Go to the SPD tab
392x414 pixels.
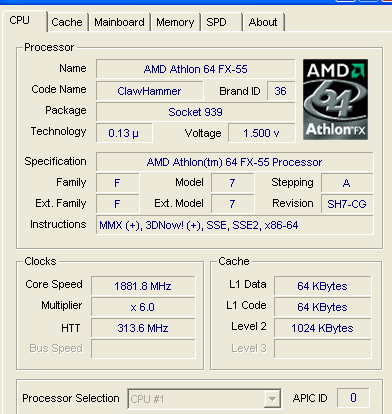click(x=221, y=22)
